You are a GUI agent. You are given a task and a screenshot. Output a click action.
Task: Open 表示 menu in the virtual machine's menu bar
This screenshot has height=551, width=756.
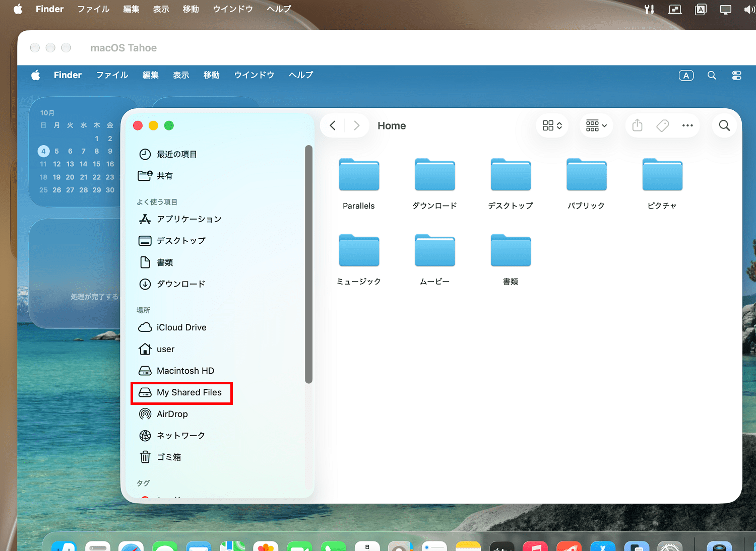[181, 75]
